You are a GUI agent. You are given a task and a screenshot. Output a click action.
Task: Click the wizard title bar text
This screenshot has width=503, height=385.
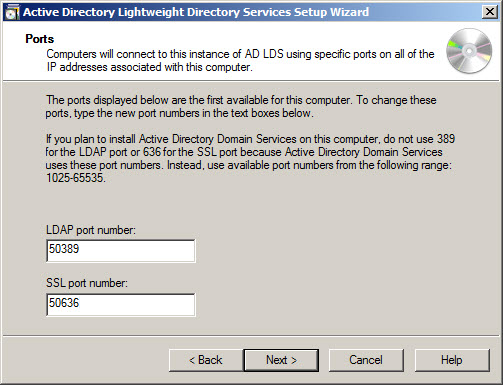[x=196, y=12]
